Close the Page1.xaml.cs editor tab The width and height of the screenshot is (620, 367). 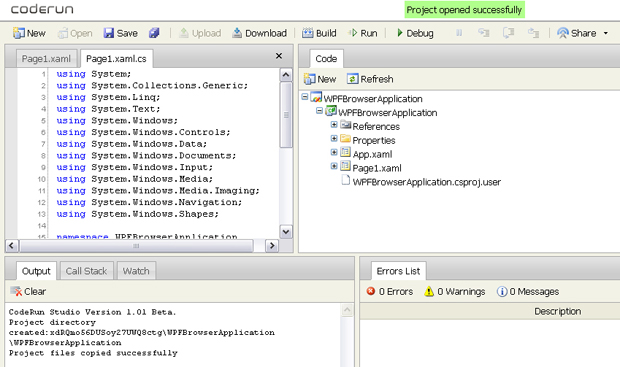[279, 56]
